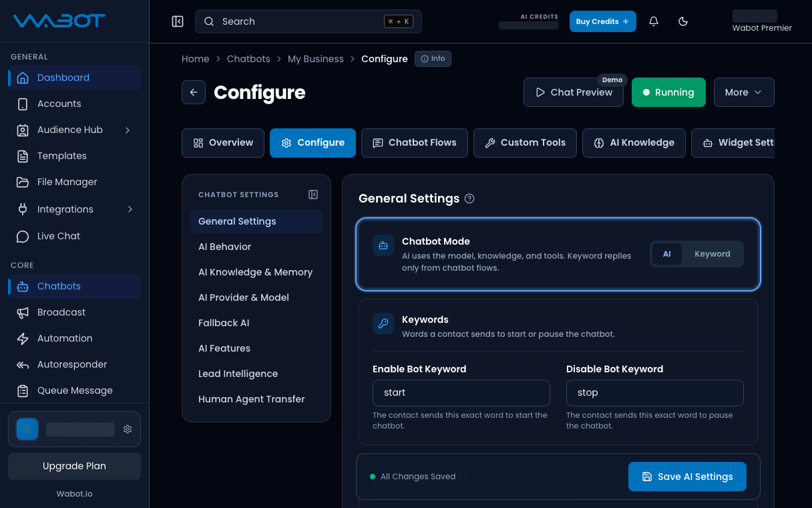Open the Wabot Premier account menu
The image size is (812, 508).
tap(762, 21)
